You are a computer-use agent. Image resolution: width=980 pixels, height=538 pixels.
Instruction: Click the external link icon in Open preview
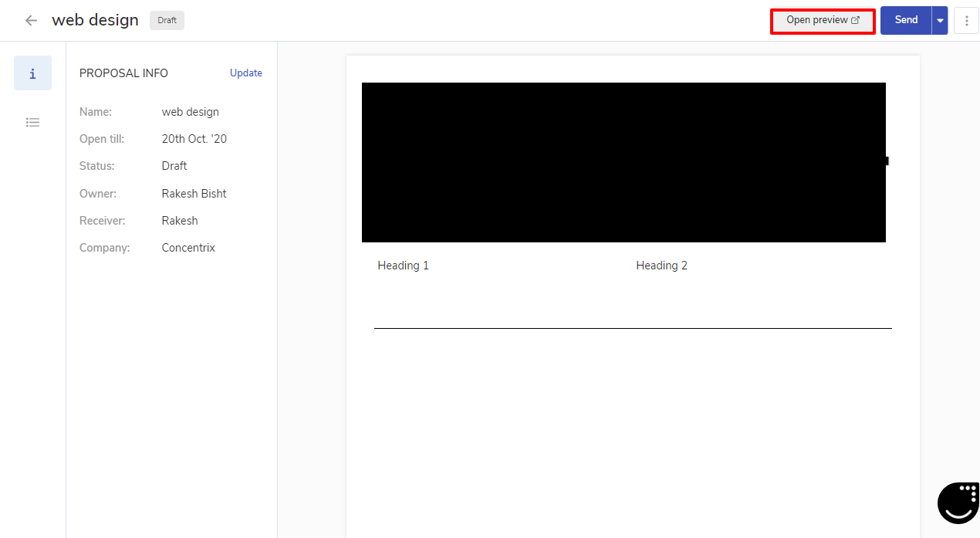pyautogui.click(x=855, y=20)
